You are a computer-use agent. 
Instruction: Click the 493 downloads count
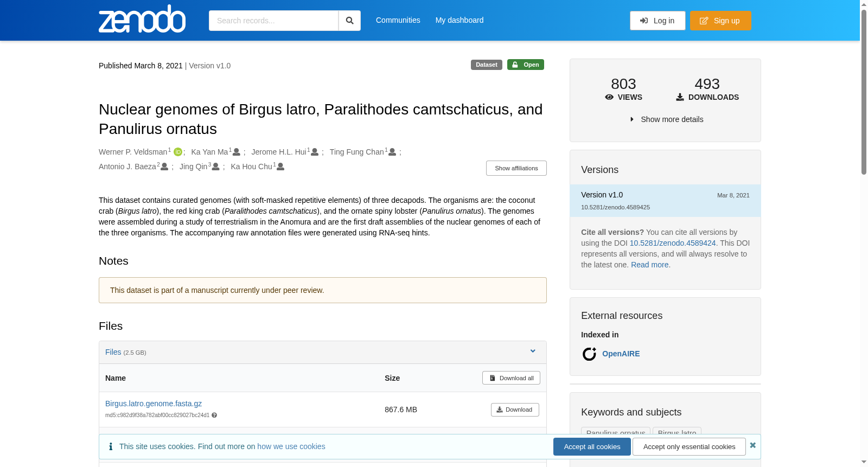(x=707, y=84)
